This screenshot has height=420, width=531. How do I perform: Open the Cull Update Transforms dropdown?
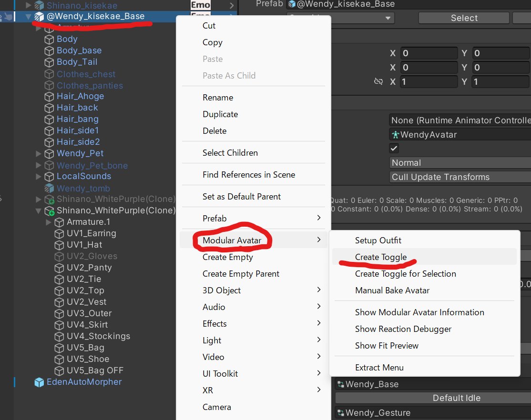[460, 177]
